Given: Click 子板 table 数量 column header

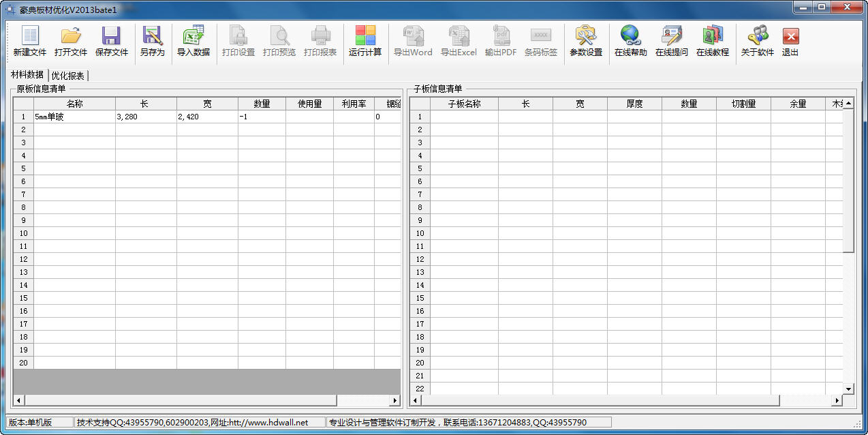Looking at the screenshot, I should point(689,104).
